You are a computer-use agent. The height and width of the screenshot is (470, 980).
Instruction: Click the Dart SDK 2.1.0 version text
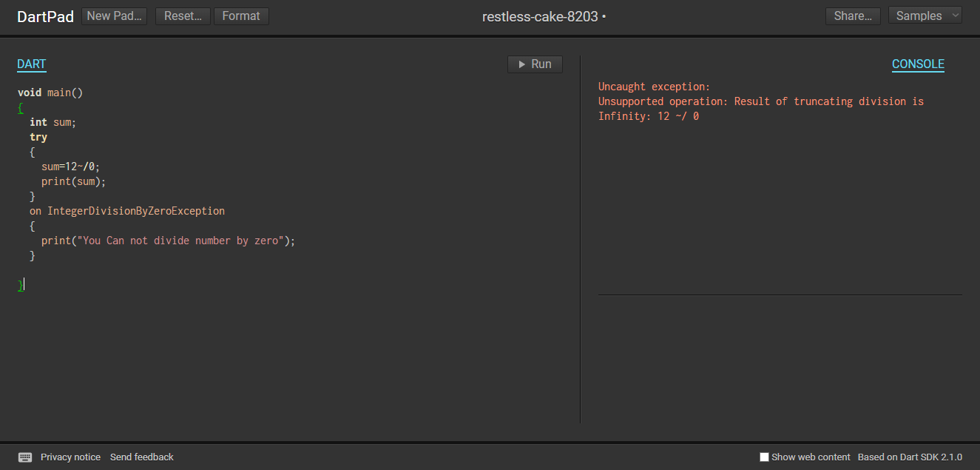[910, 457]
